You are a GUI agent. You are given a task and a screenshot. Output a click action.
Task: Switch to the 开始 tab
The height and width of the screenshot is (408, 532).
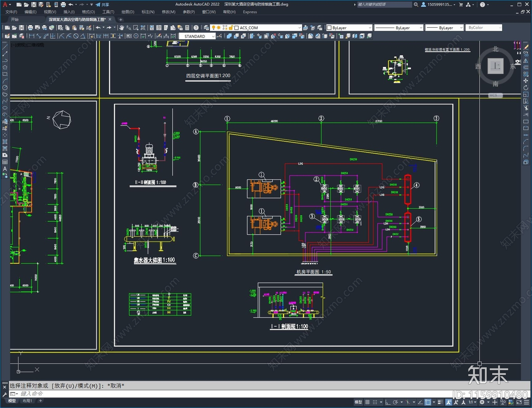point(15,19)
